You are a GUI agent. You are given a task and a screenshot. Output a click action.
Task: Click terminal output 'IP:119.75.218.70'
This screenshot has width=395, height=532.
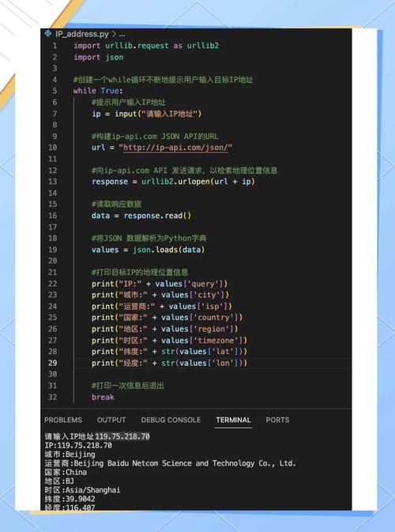(78, 446)
